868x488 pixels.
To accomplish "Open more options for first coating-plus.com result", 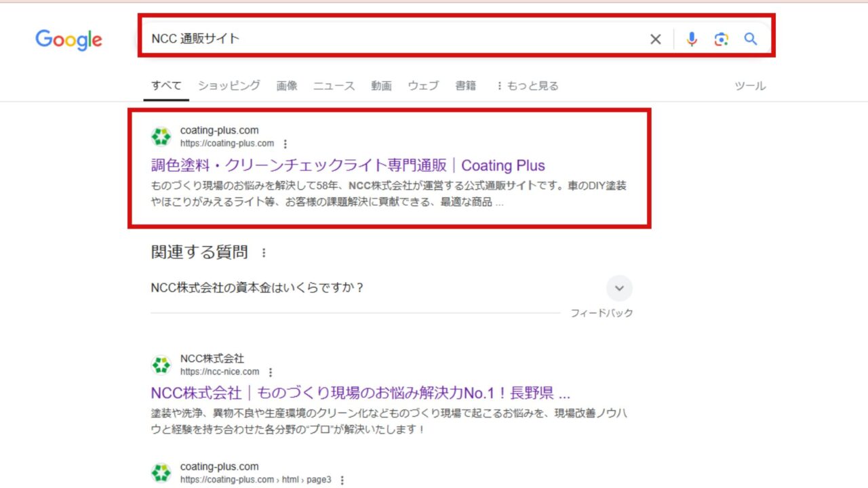I will click(285, 144).
